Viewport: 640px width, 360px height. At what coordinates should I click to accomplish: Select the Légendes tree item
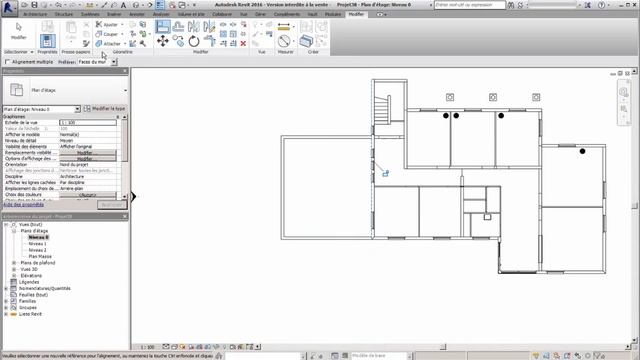coord(29,282)
